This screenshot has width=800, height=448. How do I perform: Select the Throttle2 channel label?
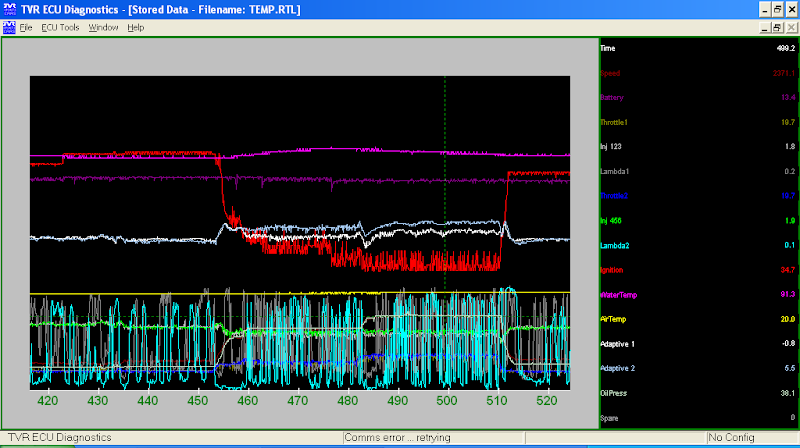[614, 196]
